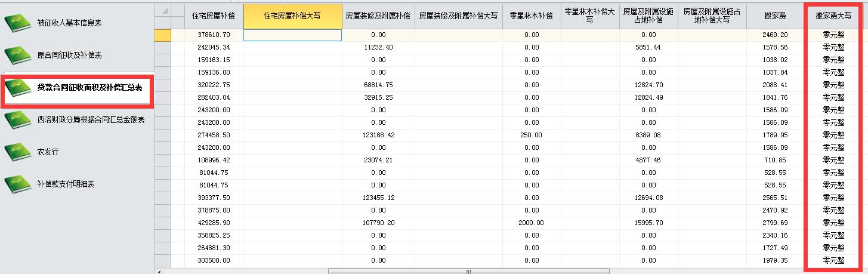Click the empty 住宅房屋补偿大写 cell in first row
This screenshot has height=274, width=868.
click(292, 35)
